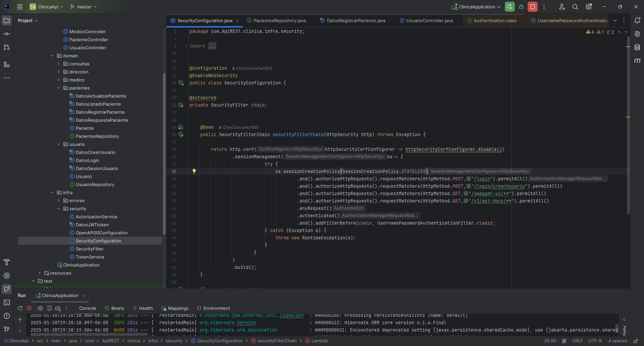Select the Console tab in Run panel
The height and width of the screenshot is (346, 644).
[88, 308]
